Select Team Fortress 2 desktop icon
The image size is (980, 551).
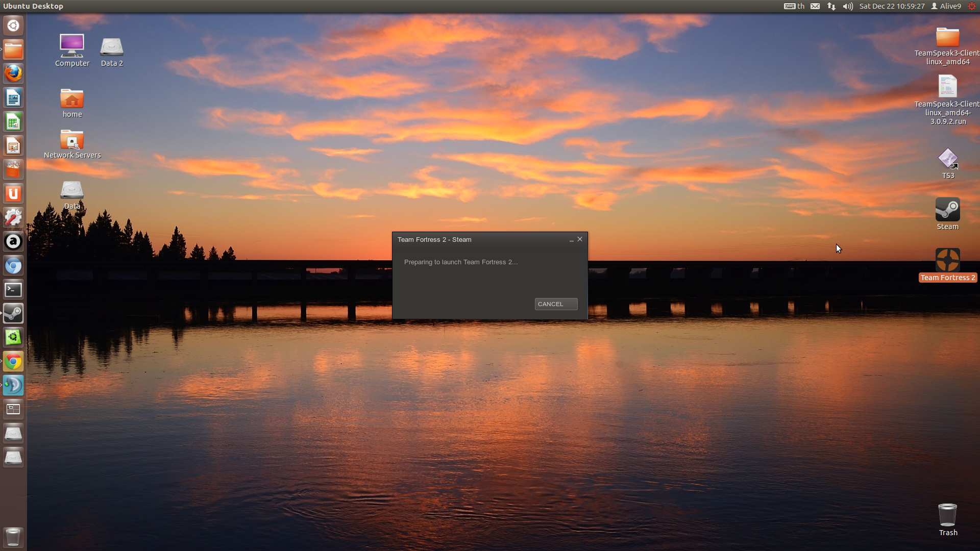tap(947, 261)
